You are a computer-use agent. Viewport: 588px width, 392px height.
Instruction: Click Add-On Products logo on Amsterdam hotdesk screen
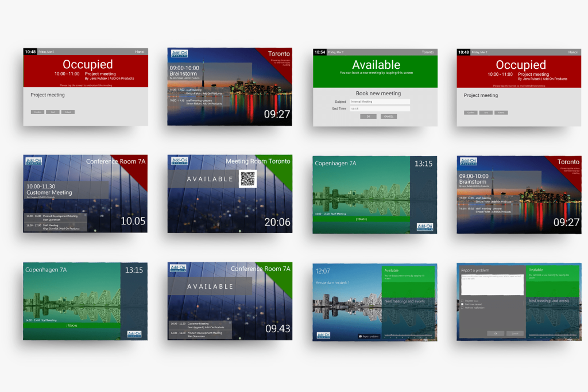(x=323, y=335)
